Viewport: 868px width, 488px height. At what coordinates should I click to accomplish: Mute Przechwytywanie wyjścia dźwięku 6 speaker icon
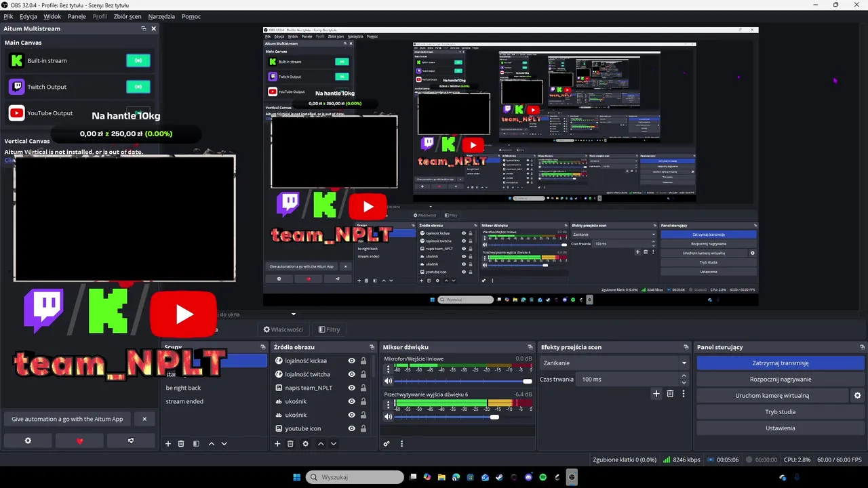pos(388,416)
